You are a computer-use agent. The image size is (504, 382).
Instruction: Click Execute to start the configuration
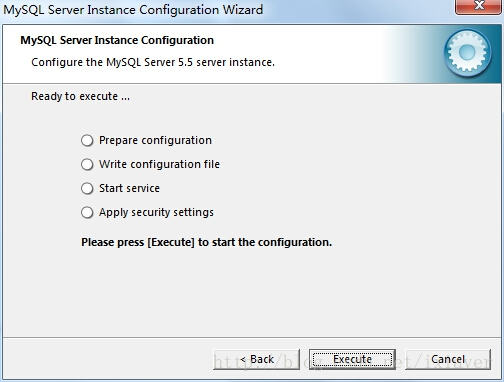(x=352, y=359)
